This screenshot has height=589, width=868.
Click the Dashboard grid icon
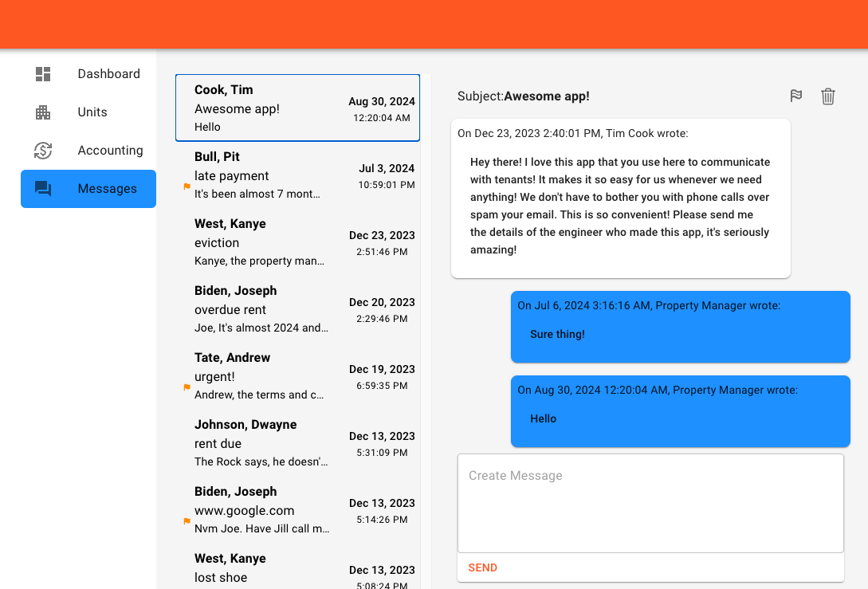point(43,74)
